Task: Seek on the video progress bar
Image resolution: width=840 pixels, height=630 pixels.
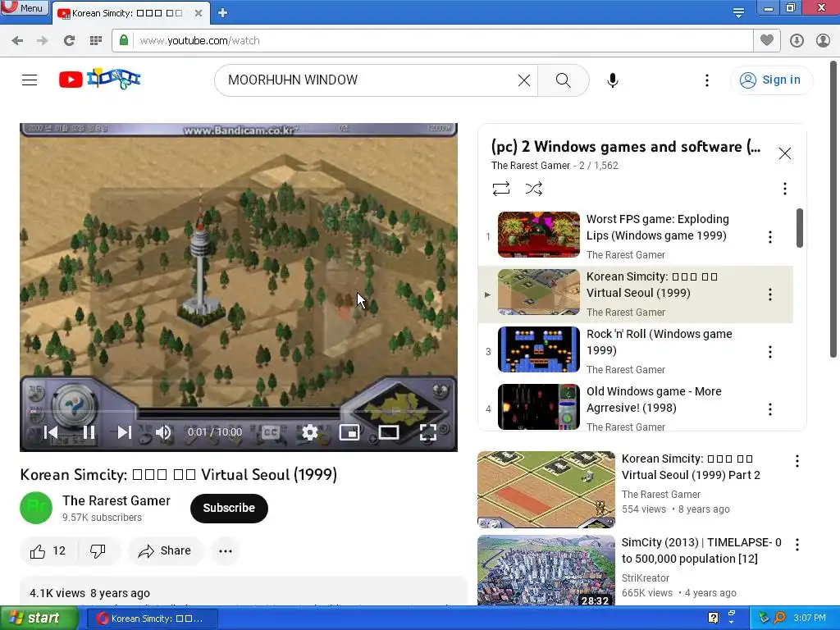Action: pos(239,412)
